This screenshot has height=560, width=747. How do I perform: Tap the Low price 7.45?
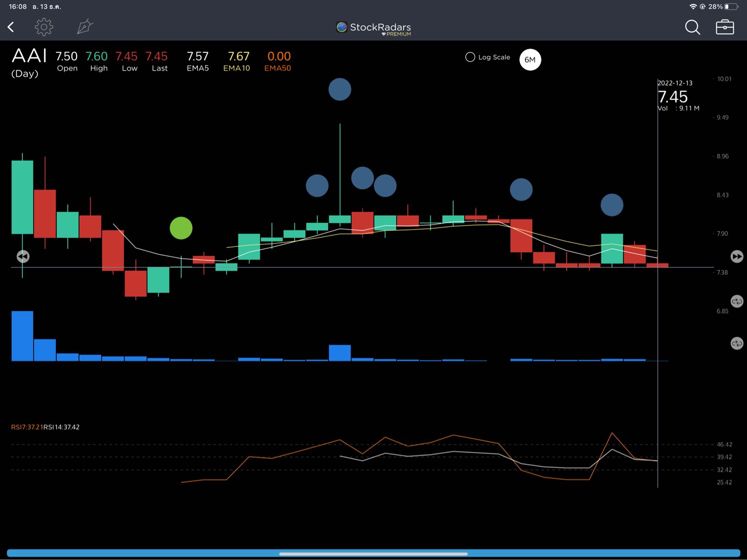tap(126, 56)
